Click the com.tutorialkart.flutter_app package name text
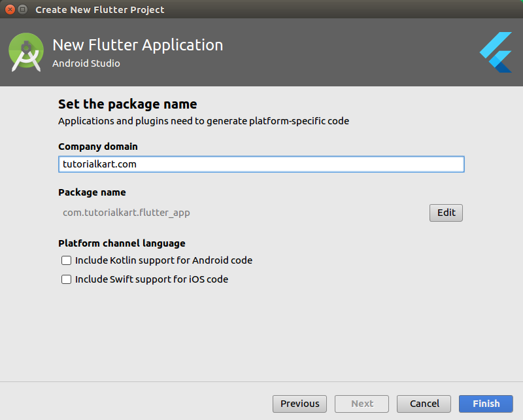The image size is (523, 420). pyautogui.click(x=126, y=213)
